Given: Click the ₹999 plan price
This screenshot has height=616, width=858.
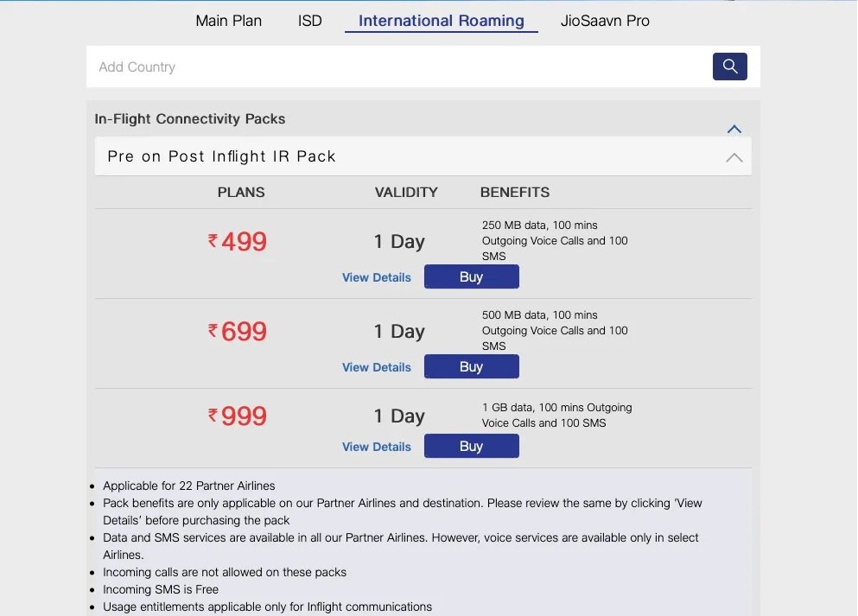Looking at the screenshot, I should 237,416.
